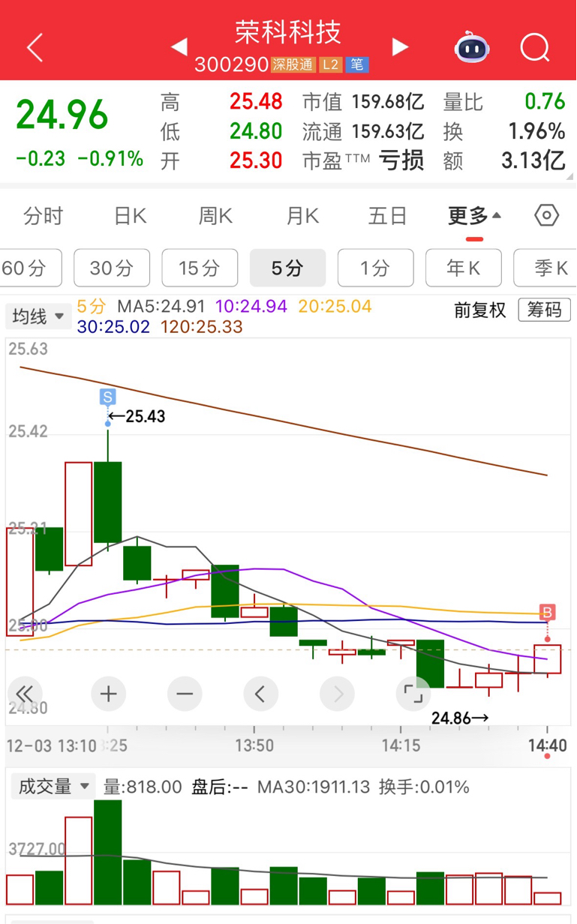Select 年K period

point(463,268)
